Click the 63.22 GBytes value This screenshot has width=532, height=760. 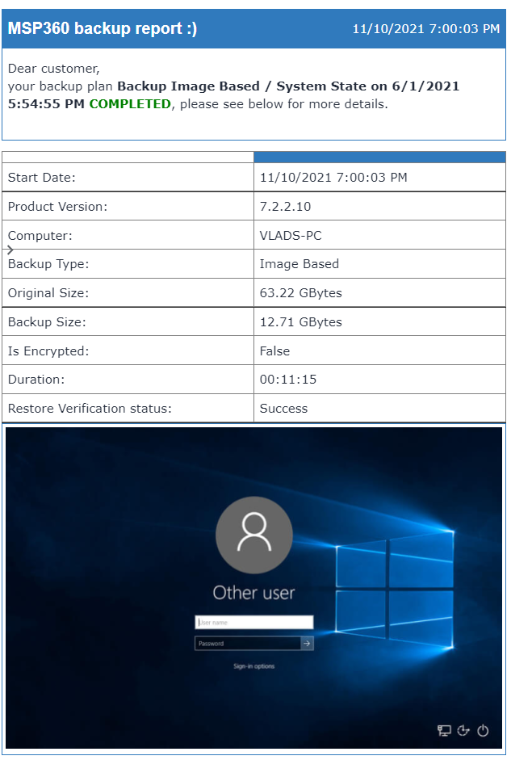pos(301,292)
